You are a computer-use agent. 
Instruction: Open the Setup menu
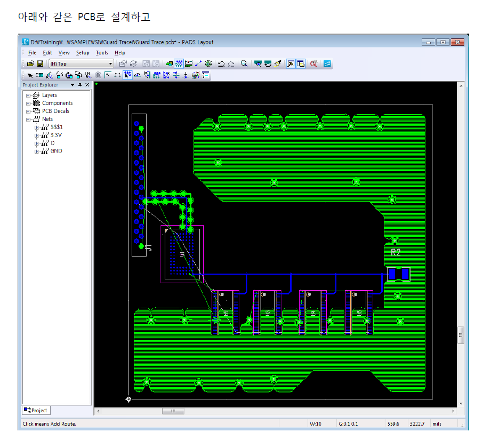pos(83,53)
